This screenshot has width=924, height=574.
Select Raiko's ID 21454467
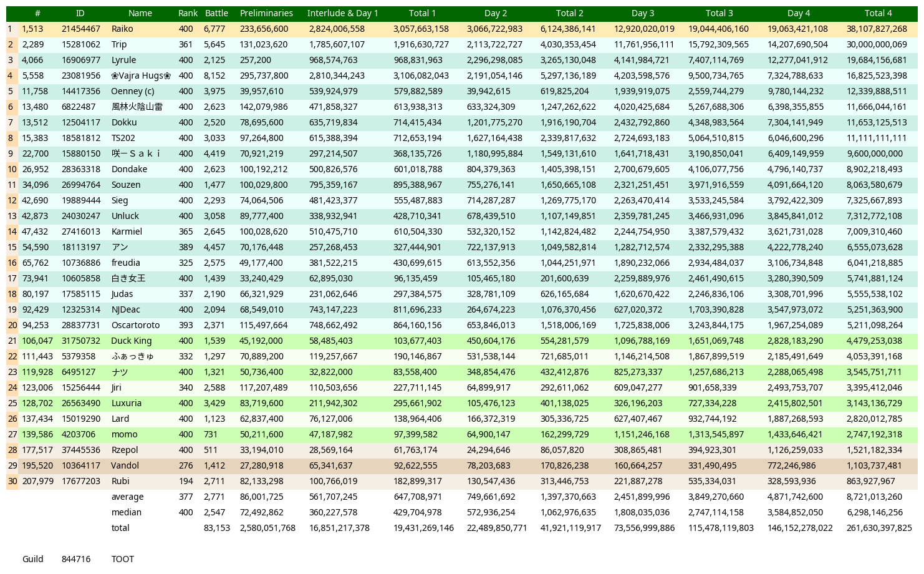point(81,29)
